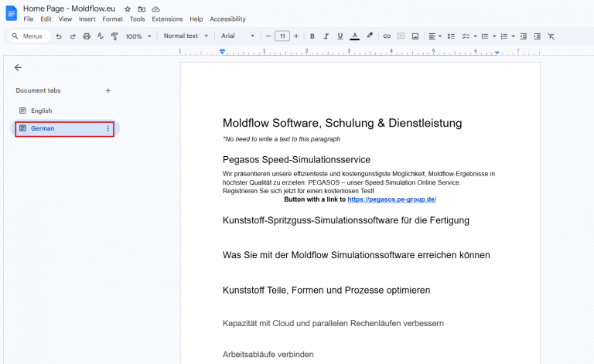
Task: Open the Extensions menu
Action: tap(167, 19)
